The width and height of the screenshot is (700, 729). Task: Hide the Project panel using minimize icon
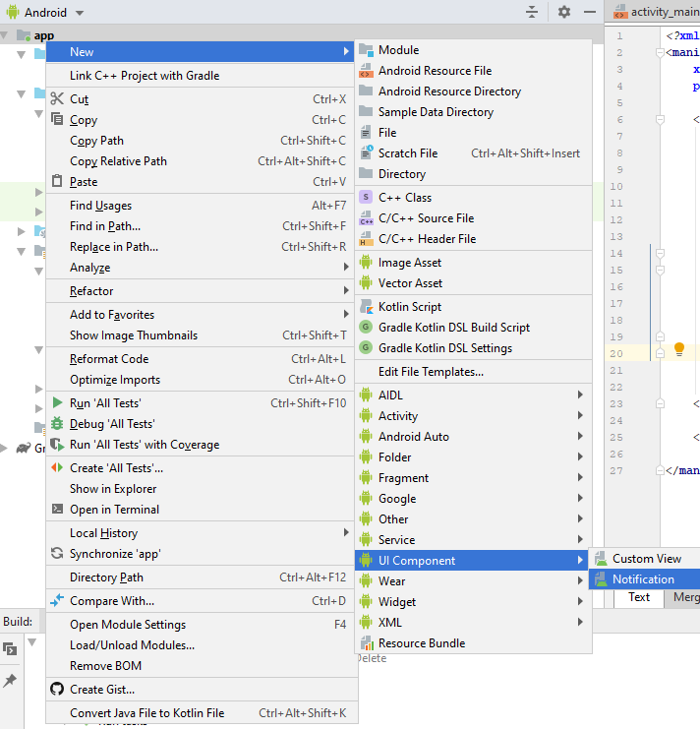tap(590, 12)
